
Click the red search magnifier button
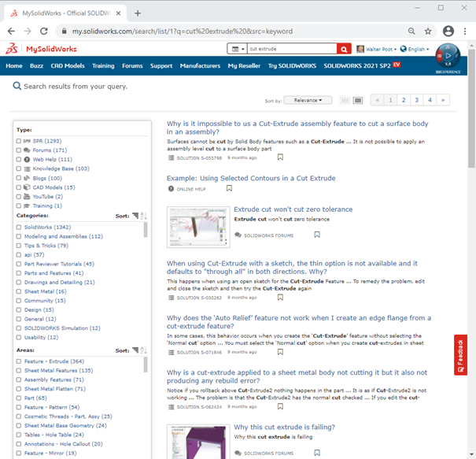click(344, 49)
